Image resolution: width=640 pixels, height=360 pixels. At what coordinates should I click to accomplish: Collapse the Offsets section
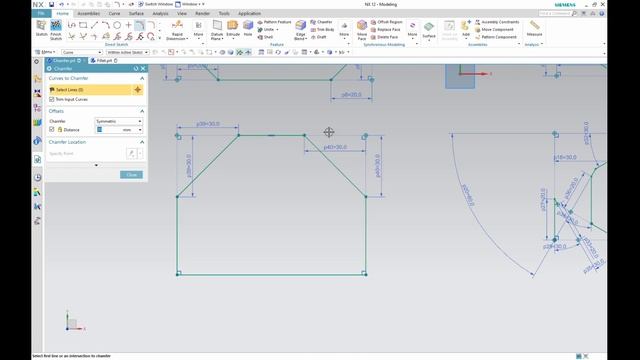coord(142,111)
